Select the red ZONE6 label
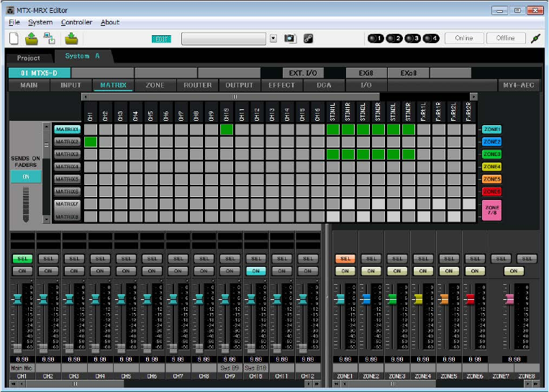The width and height of the screenshot is (549, 392). (x=492, y=191)
